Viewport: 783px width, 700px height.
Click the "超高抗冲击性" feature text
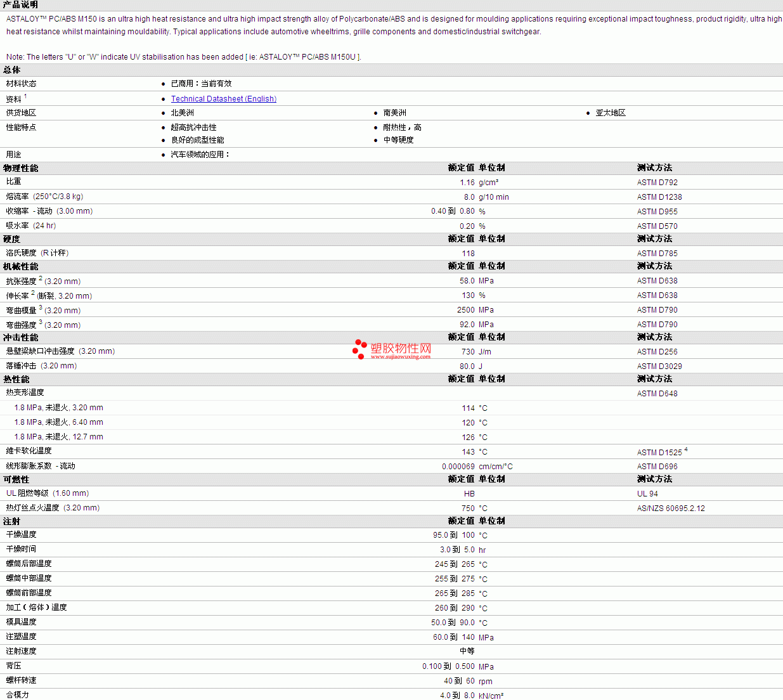coord(194,127)
